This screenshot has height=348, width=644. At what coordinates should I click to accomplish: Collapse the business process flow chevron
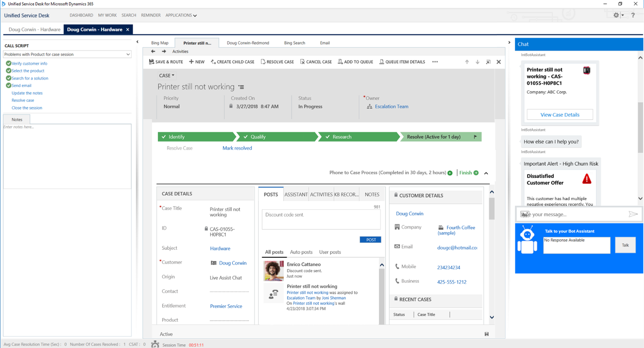click(486, 173)
